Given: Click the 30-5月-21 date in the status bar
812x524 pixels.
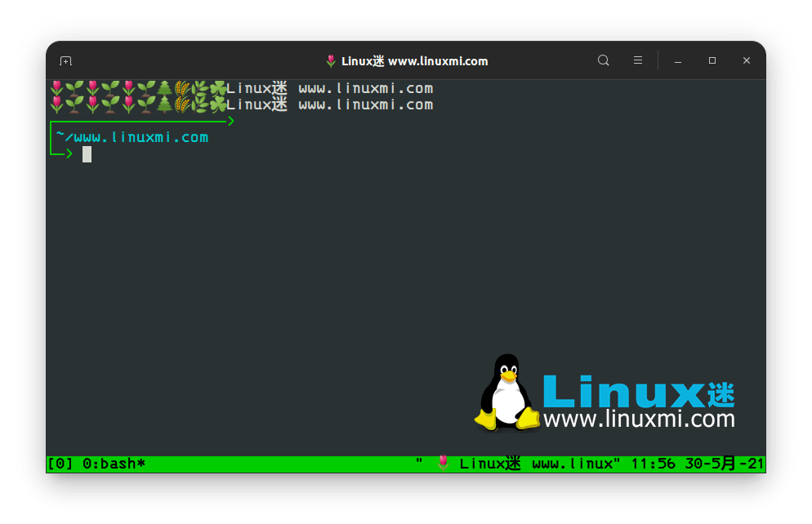Looking at the screenshot, I should 723,463.
